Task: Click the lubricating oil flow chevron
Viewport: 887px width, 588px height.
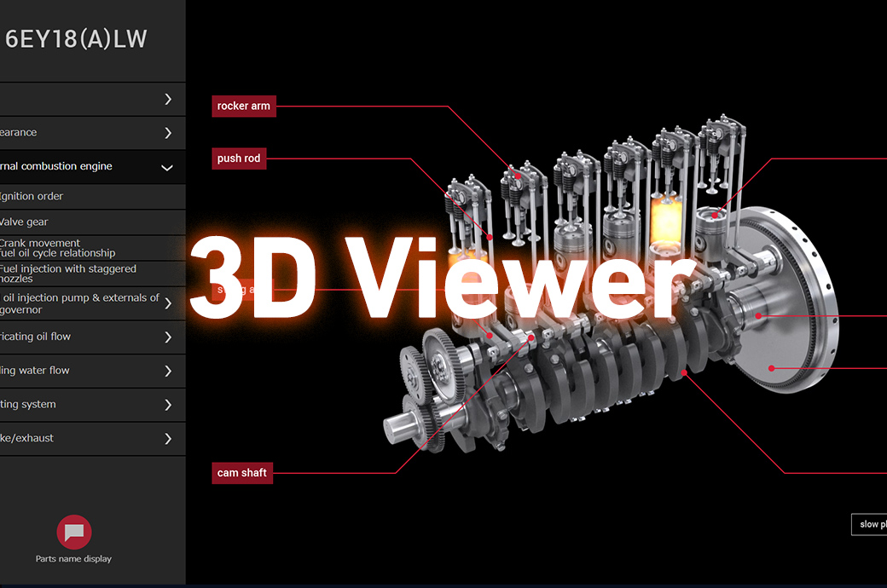Action: pyautogui.click(x=168, y=337)
